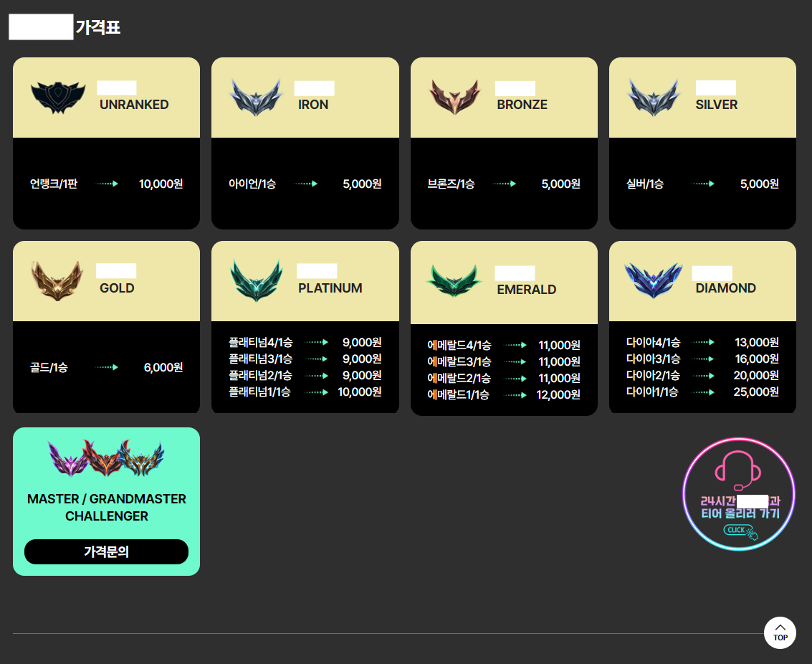Select the UNRANKED card heading
This screenshot has width=812, height=664.
click(x=134, y=105)
